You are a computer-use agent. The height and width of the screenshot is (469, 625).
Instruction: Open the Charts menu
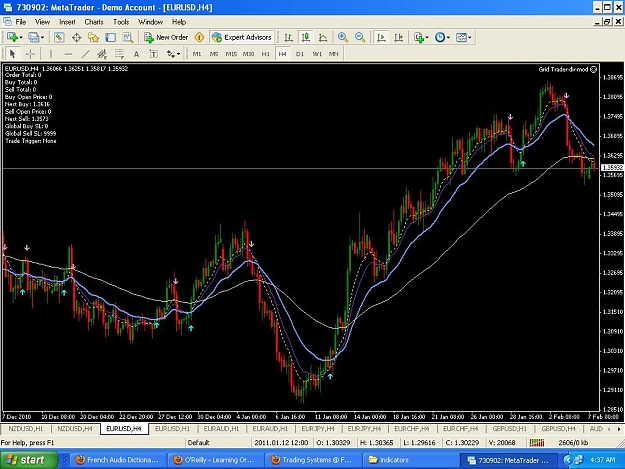pyautogui.click(x=94, y=22)
